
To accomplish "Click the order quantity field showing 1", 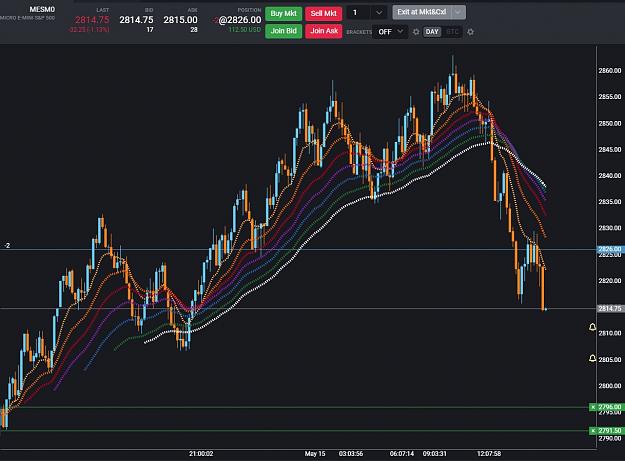I will pyautogui.click(x=359, y=13).
